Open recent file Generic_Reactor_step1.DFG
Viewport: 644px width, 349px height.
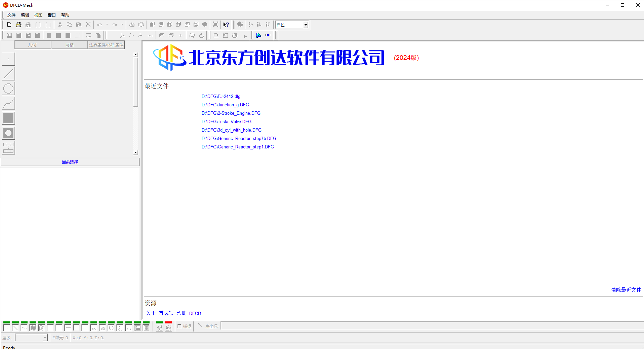pos(238,147)
